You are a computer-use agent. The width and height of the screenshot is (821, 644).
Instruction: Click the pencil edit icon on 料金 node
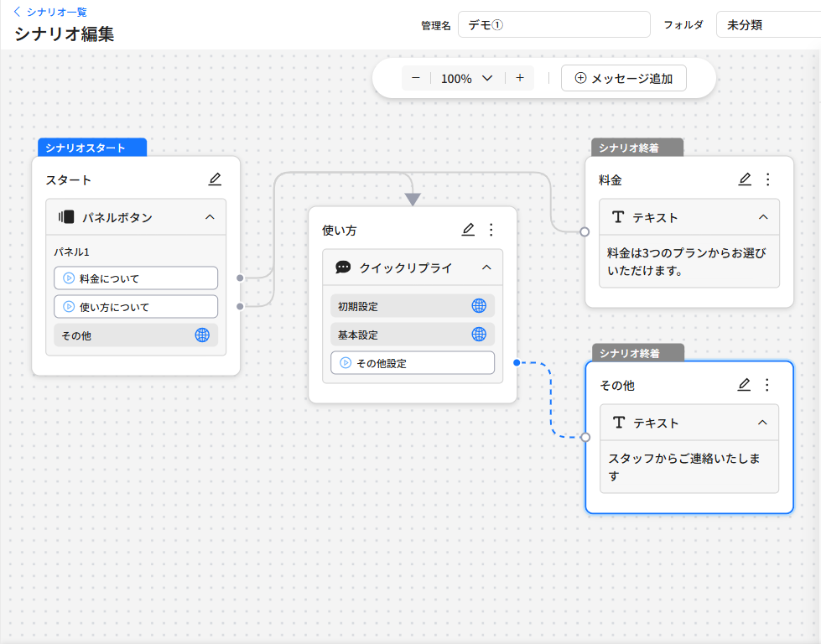coord(745,179)
